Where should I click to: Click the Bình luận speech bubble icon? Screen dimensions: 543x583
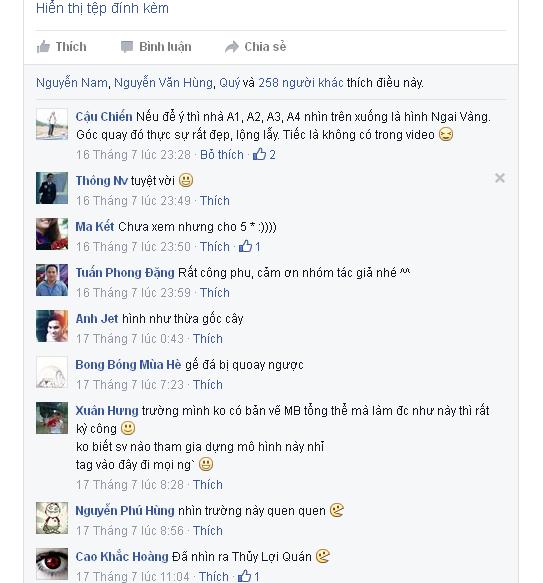(x=127, y=47)
